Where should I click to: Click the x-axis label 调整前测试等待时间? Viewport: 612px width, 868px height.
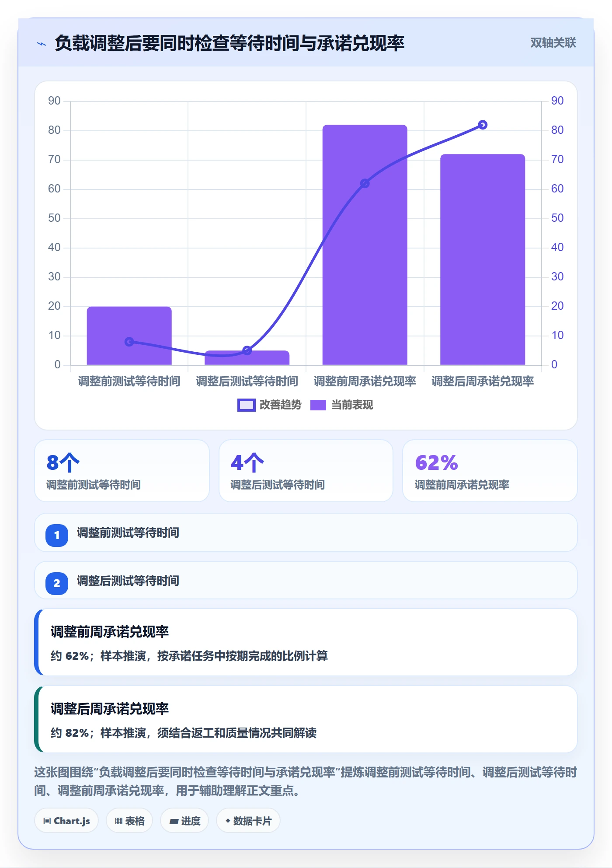pyautogui.click(x=129, y=381)
